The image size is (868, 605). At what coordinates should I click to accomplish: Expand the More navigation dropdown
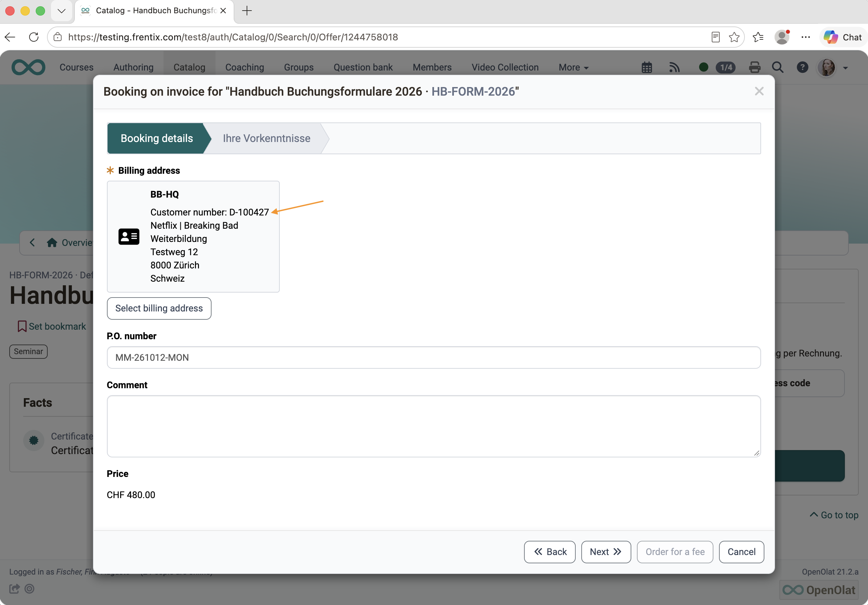(x=573, y=67)
